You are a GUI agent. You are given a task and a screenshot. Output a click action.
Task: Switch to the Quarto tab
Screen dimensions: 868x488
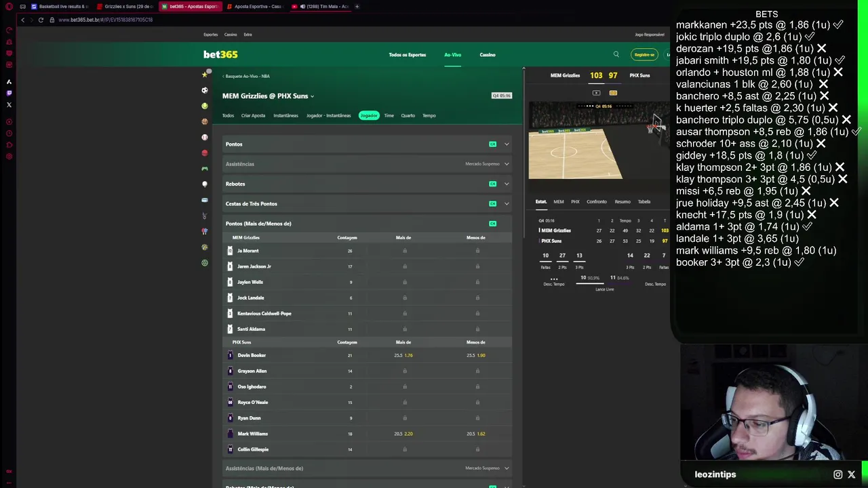(x=408, y=115)
